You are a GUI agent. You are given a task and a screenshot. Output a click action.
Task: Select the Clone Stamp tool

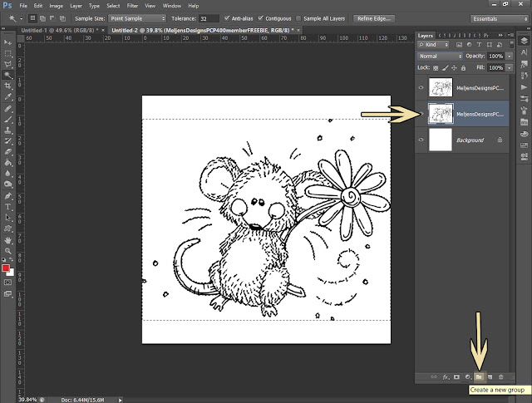[7, 130]
